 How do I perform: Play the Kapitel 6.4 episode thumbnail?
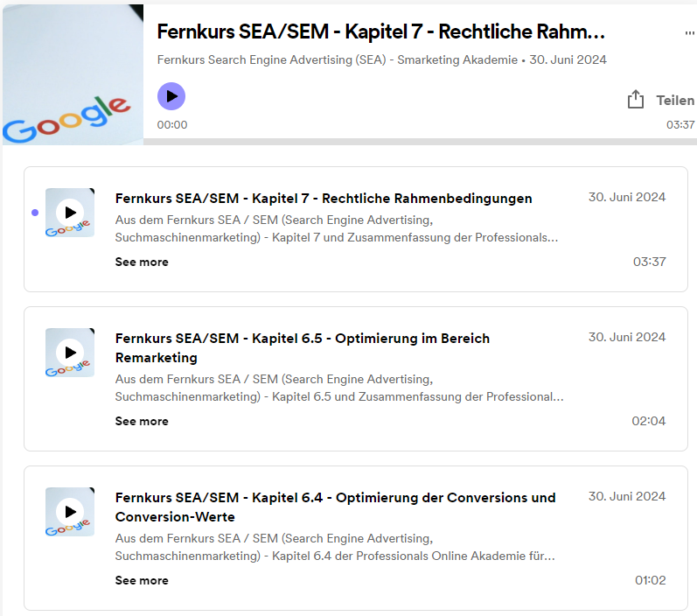[70, 511]
